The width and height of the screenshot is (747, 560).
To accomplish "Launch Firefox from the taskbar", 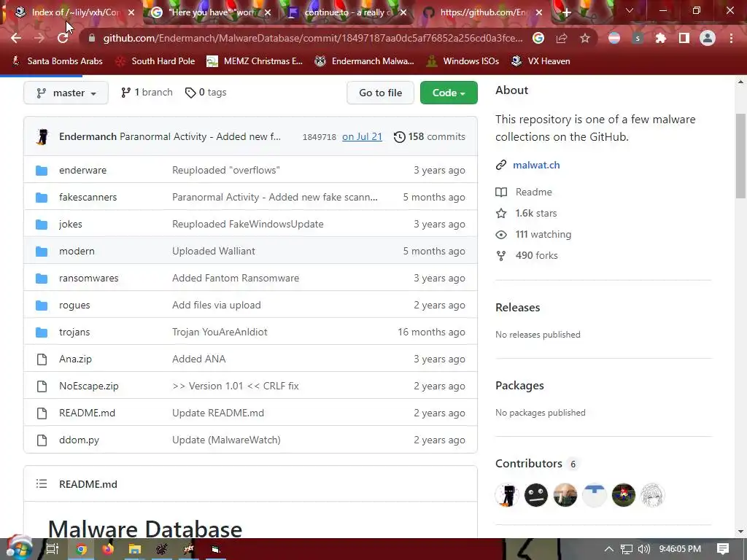I will 108,549.
